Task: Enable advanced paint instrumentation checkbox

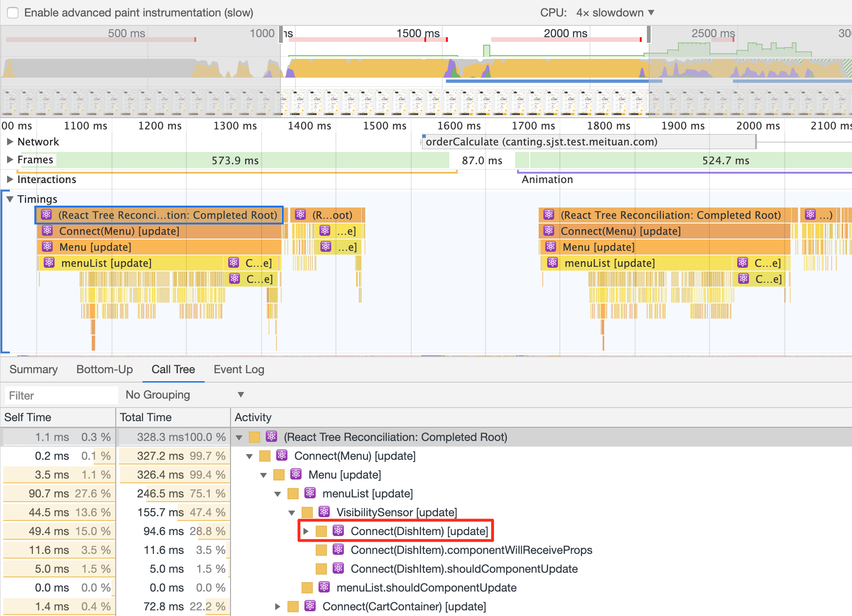Action: coord(13,13)
